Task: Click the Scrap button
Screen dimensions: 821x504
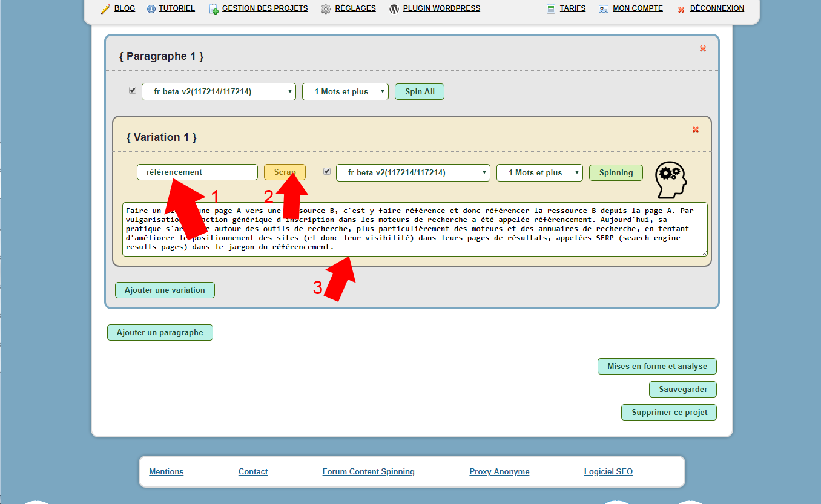Action: point(285,172)
